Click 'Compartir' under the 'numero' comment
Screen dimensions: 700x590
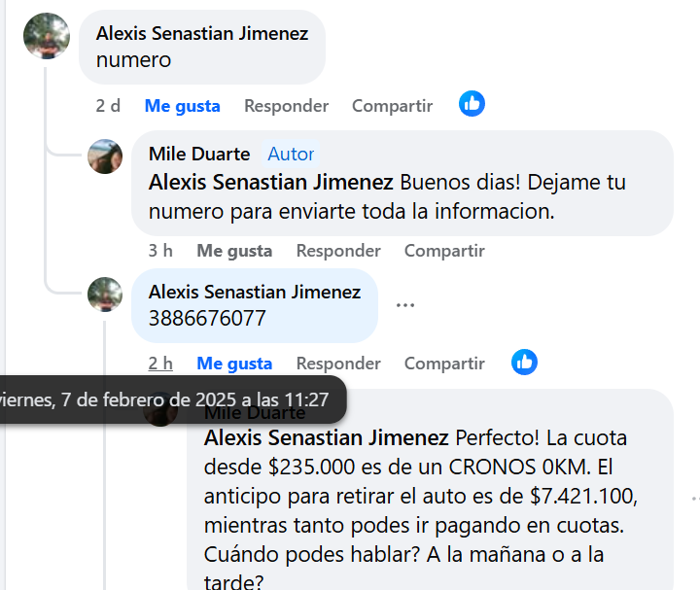pyautogui.click(x=392, y=106)
